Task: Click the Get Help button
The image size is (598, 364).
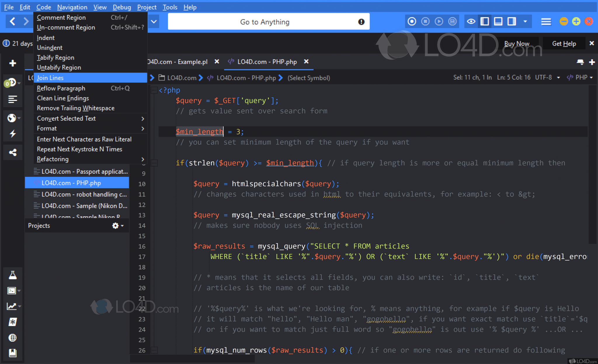Action: [564, 43]
